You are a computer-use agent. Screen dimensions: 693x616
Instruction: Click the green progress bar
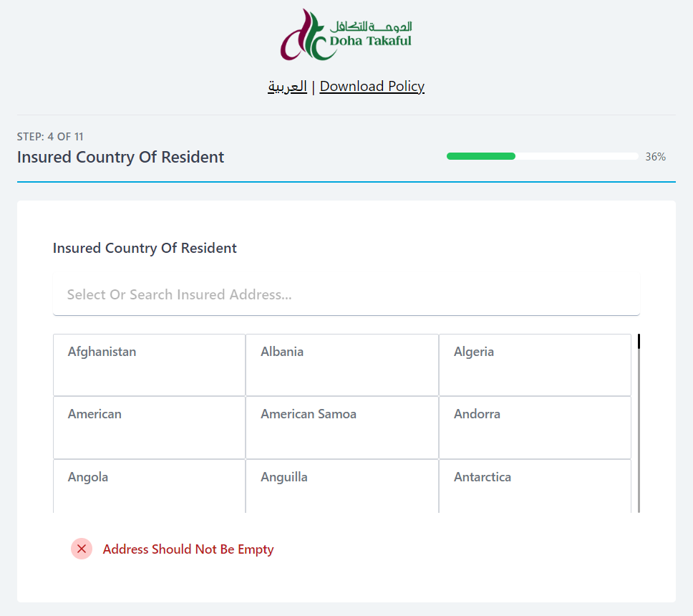(481, 156)
